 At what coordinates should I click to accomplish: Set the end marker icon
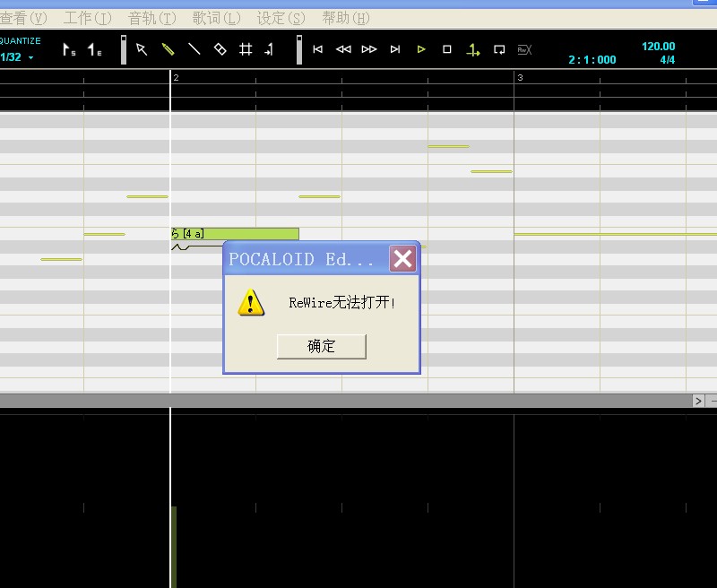pyautogui.click(x=95, y=49)
